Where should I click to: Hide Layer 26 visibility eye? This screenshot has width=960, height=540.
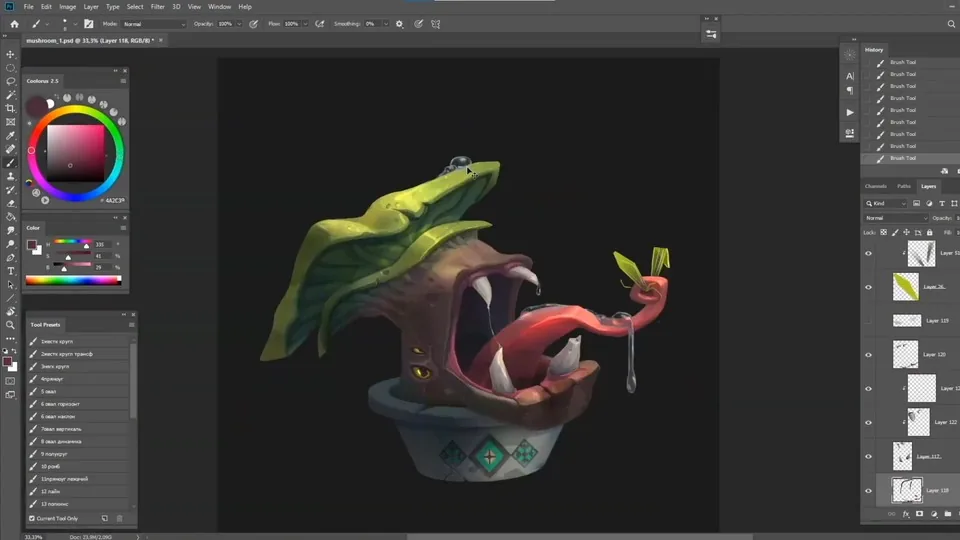[868, 287]
